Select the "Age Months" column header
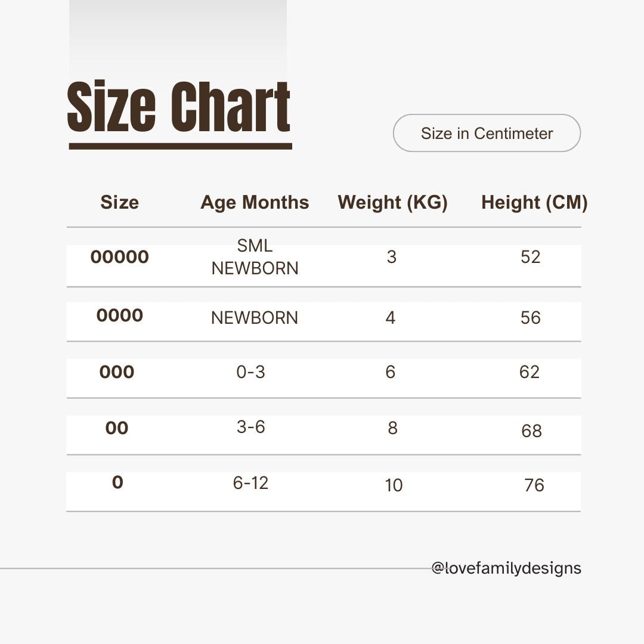This screenshot has width=644, height=644. click(255, 203)
